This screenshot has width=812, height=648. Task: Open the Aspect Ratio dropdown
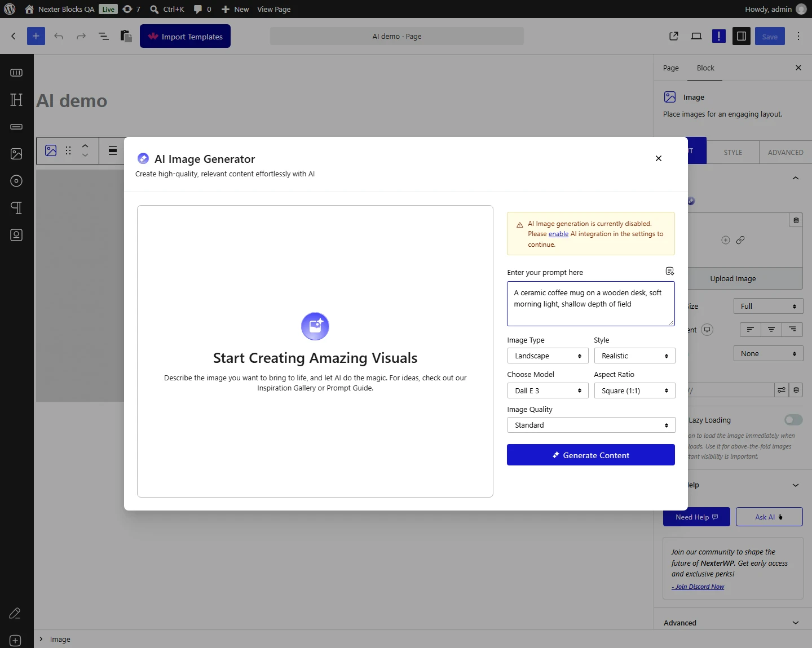click(634, 390)
